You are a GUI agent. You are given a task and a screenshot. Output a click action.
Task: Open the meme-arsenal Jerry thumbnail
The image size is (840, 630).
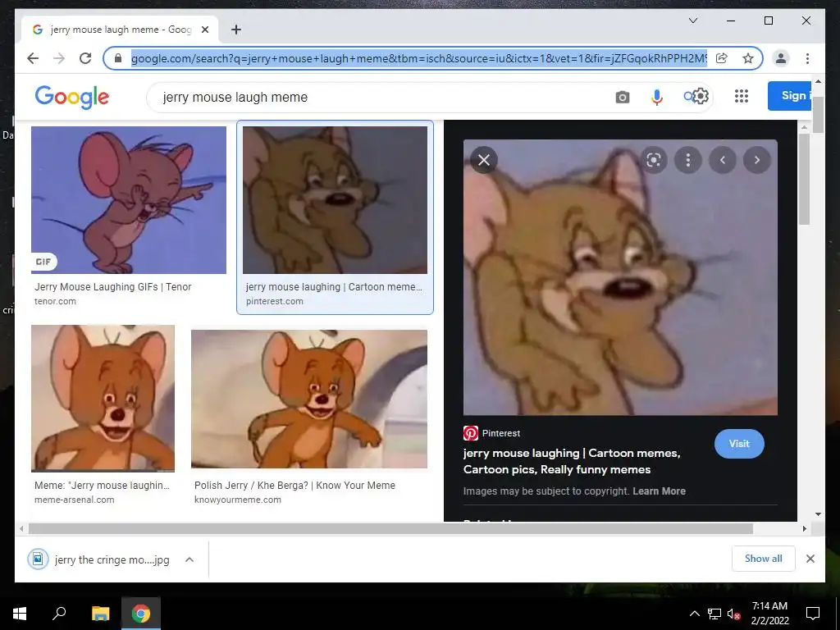click(x=103, y=398)
